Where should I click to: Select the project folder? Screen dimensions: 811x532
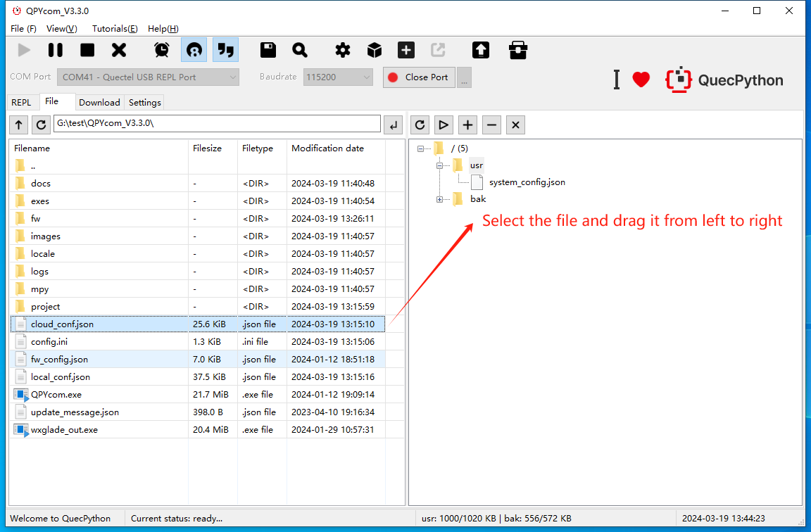(x=198, y=307)
